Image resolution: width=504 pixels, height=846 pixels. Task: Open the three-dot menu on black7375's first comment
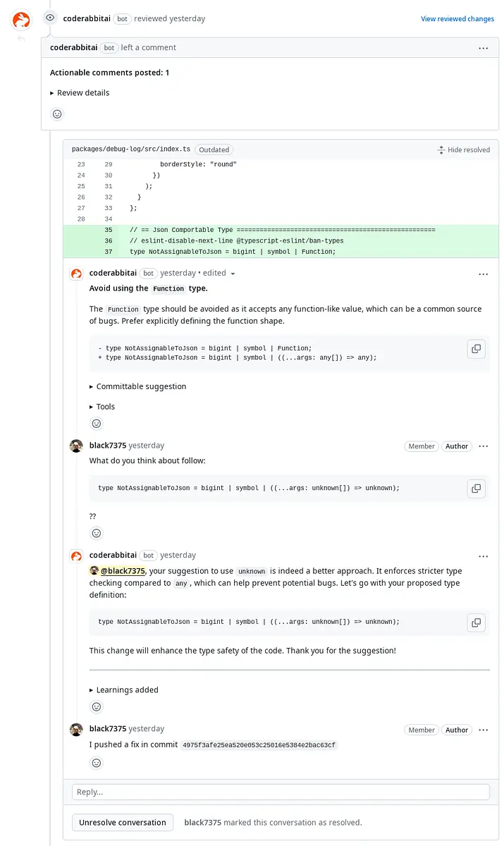tap(484, 446)
